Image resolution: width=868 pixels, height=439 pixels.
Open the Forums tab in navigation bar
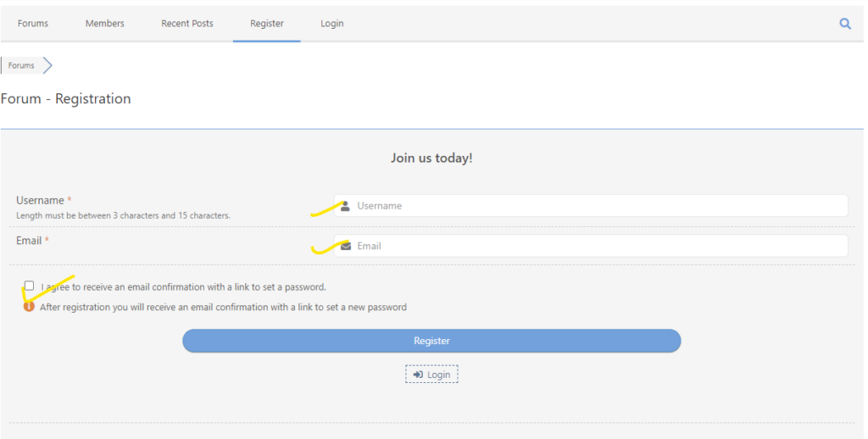pos(33,24)
